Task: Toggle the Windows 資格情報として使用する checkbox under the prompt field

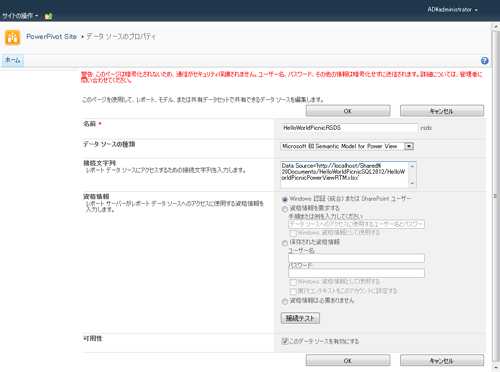Action: 293,233
